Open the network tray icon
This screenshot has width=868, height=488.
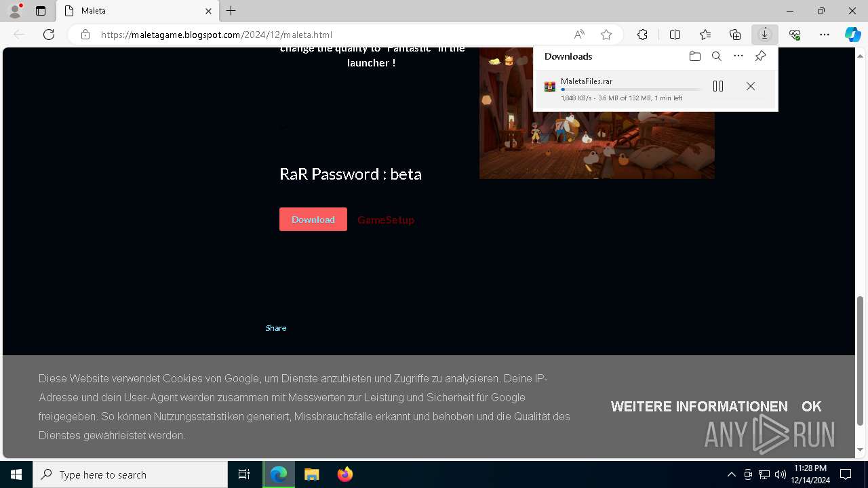(x=764, y=474)
